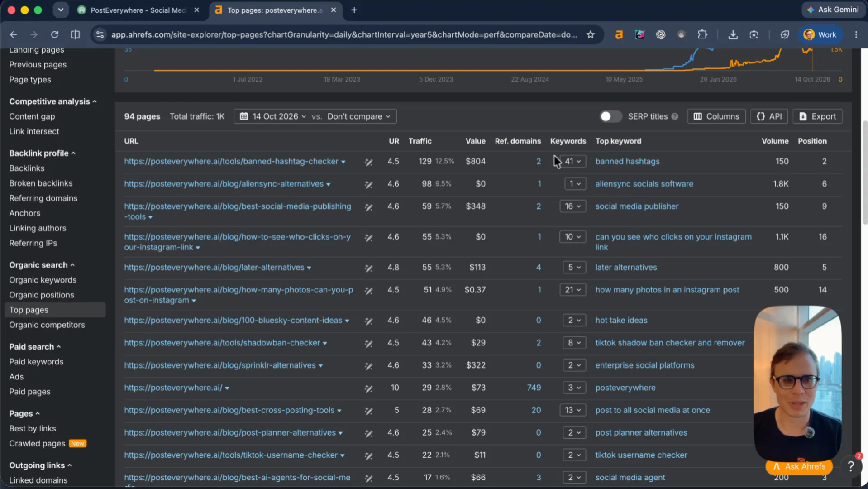
Task: Open the browser extensions puzzle icon
Action: pos(702,34)
